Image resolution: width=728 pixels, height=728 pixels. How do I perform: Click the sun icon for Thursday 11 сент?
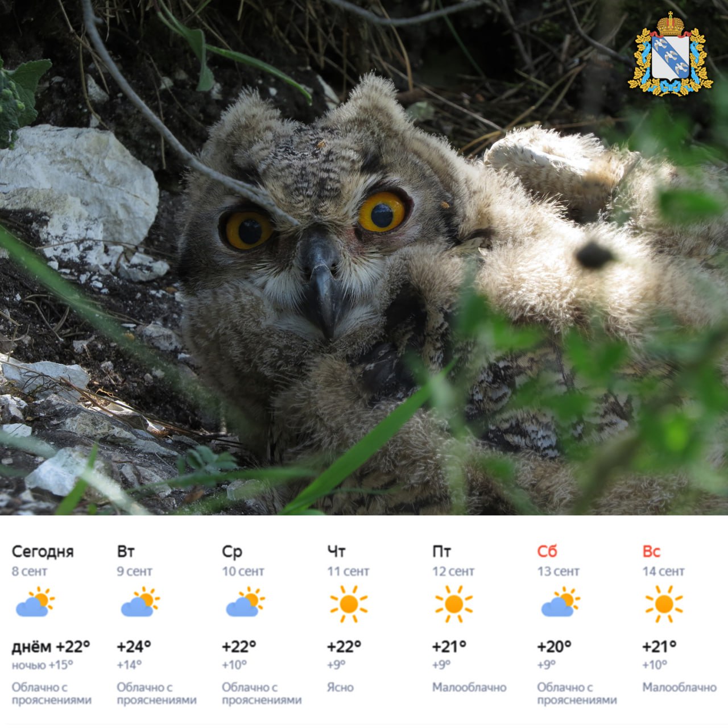349,604
